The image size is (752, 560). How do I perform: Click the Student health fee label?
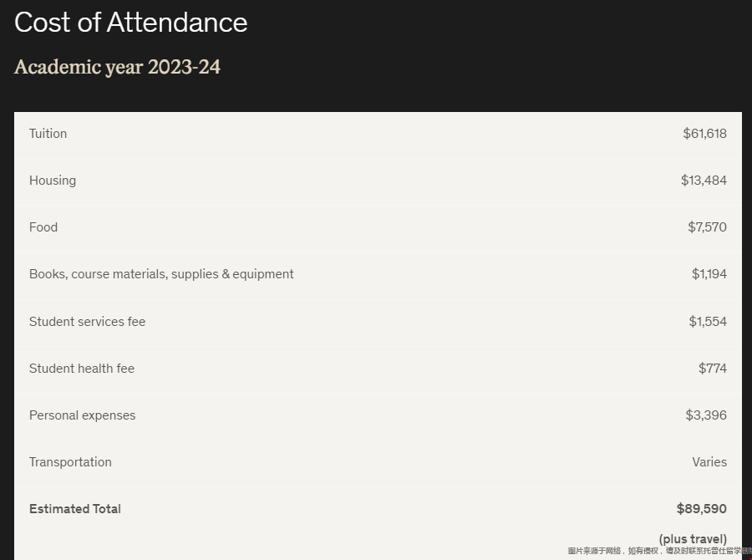82,369
